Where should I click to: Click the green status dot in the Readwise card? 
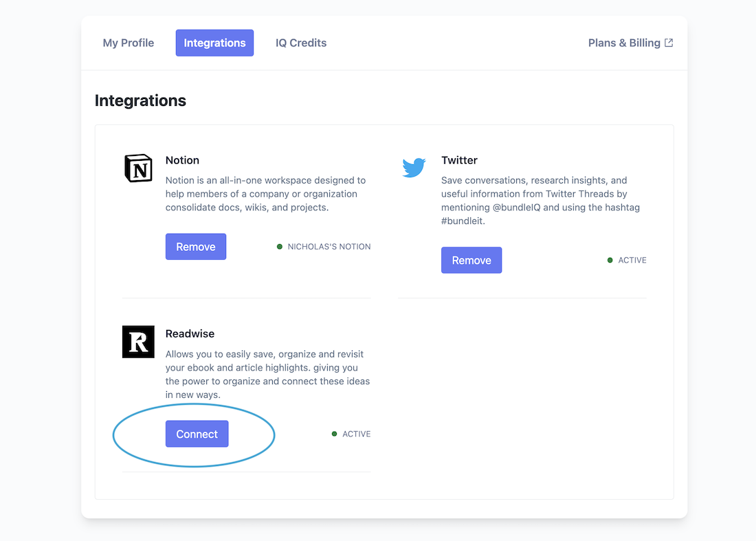tap(335, 434)
